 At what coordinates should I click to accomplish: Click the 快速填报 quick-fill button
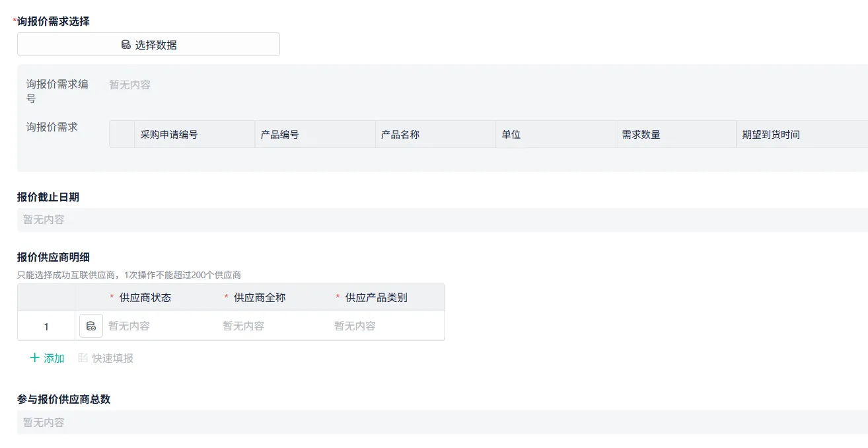click(x=106, y=358)
